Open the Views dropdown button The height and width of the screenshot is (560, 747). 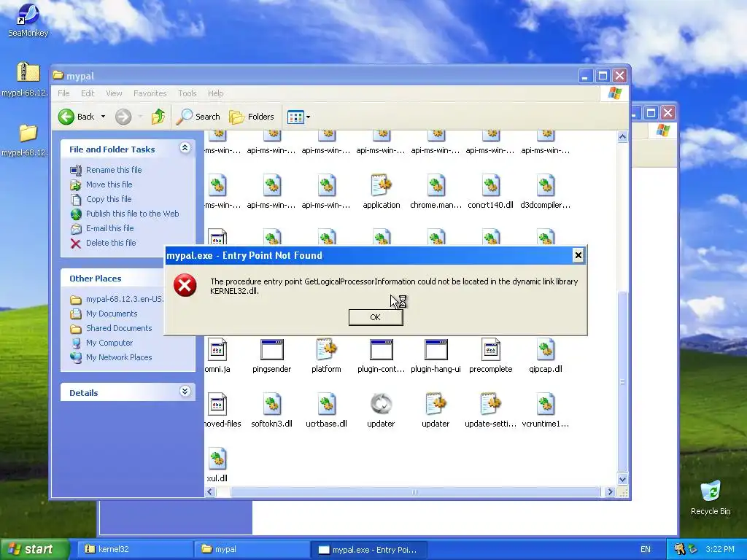pos(298,117)
